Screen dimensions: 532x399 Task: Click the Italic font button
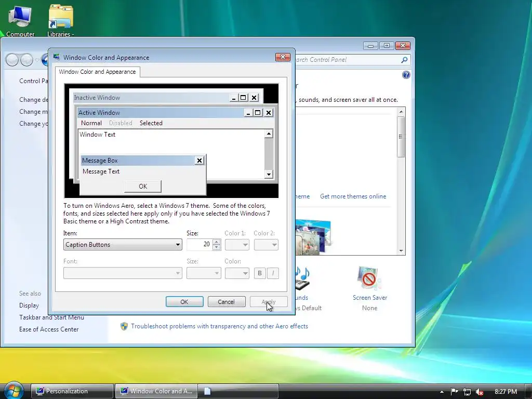(x=273, y=273)
